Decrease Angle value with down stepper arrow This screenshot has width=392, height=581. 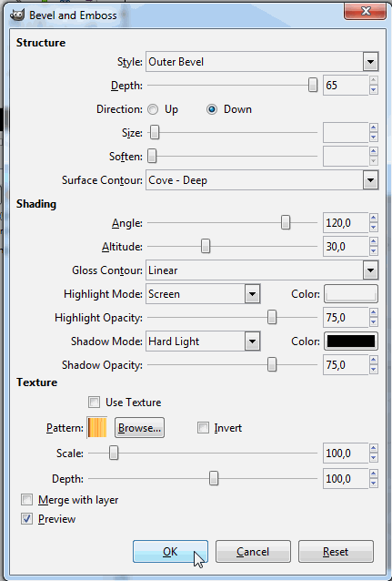pyautogui.click(x=374, y=228)
